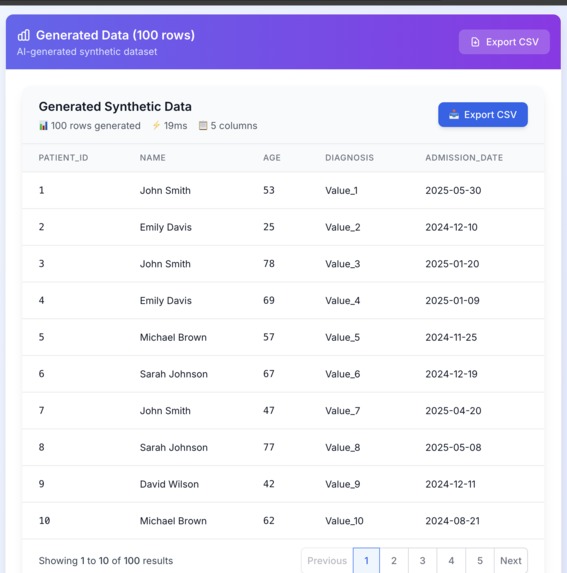Click John Smith in patient row 3
Screen dimensions: 567x573
(x=165, y=264)
